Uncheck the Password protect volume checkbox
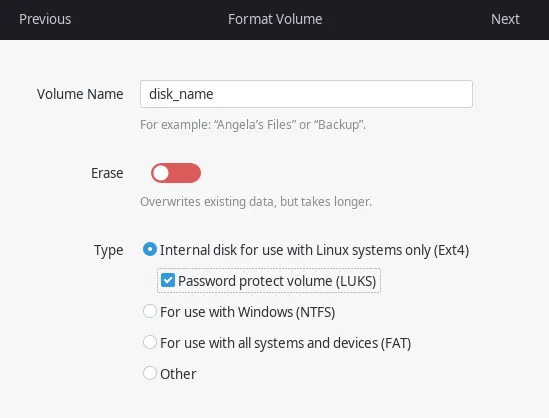This screenshot has width=549, height=418. tap(168, 280)
